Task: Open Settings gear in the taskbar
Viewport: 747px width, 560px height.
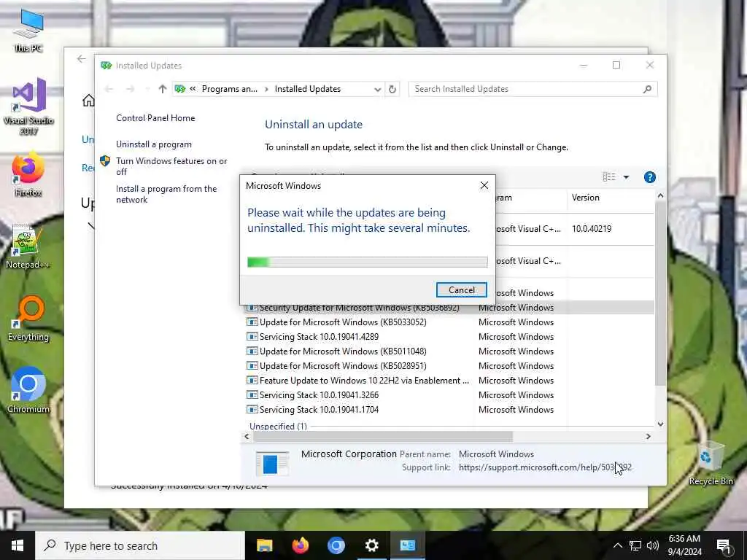Action: pos(371,545)
